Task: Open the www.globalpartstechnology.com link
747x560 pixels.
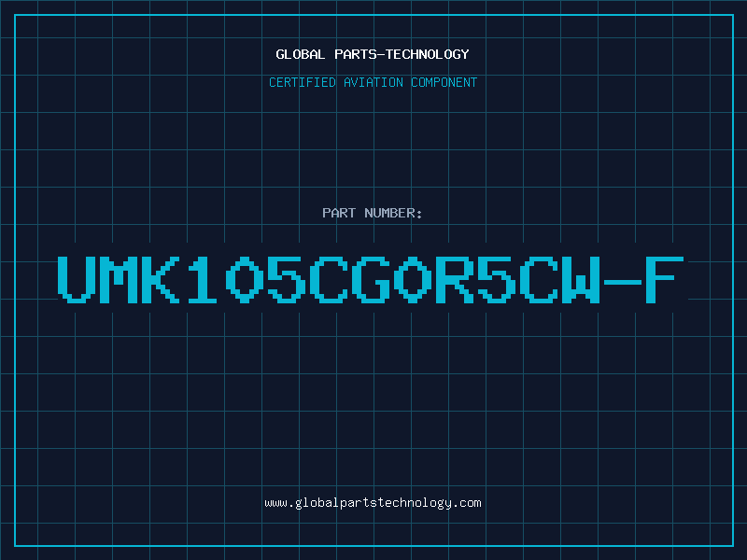Action: pyautogui.click(x=373, y=503)
